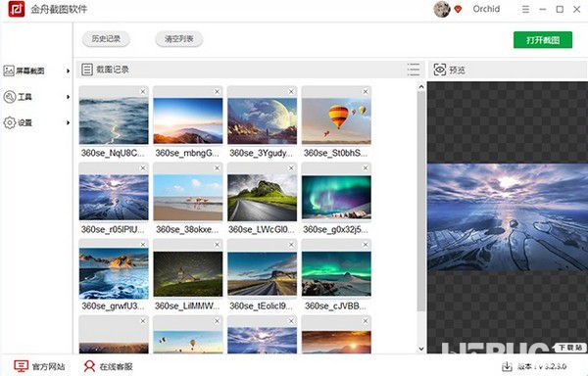The width and height of the screenshot is (588, 376).
Task: Select the hot air balloon thumbnail 360se_St0bhS
Action: pyautogui.click(x=336, y=121)
